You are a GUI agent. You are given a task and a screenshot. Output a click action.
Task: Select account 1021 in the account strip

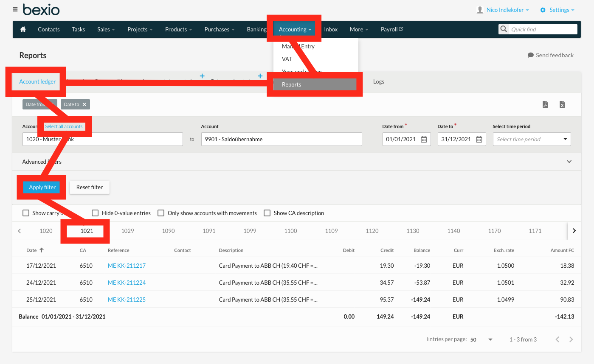click(x=87, y=230)
